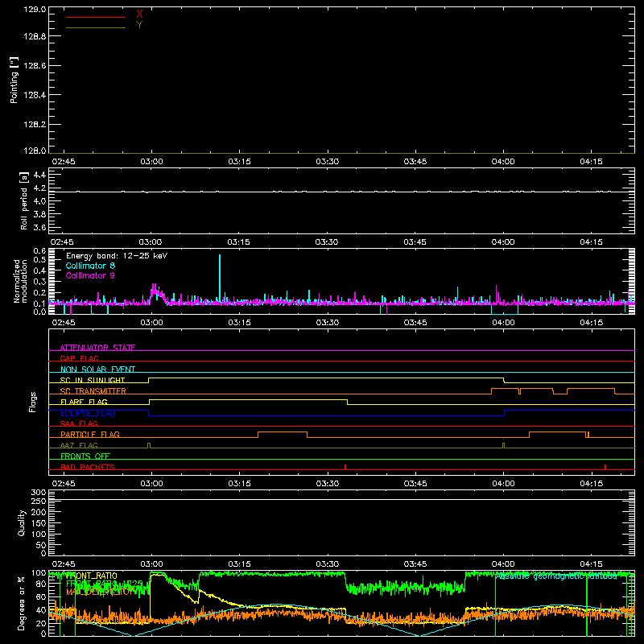Click the '128.4' Pointing axis value
644x644 pixels.
pyautogui.click(x=35, y=95)
